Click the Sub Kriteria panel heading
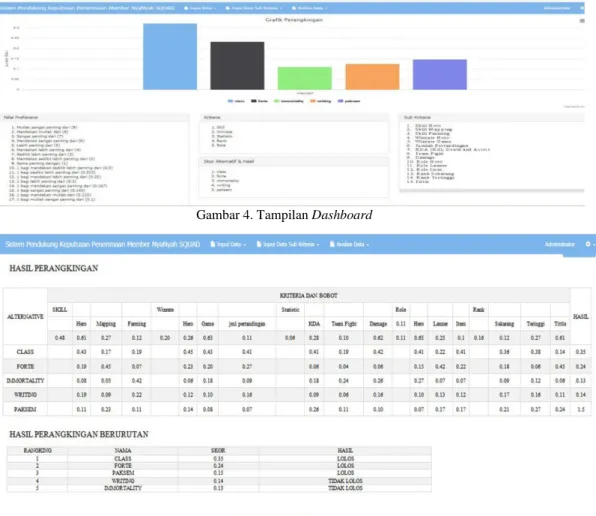The image size is (596, 516). (x=417, y=117)
